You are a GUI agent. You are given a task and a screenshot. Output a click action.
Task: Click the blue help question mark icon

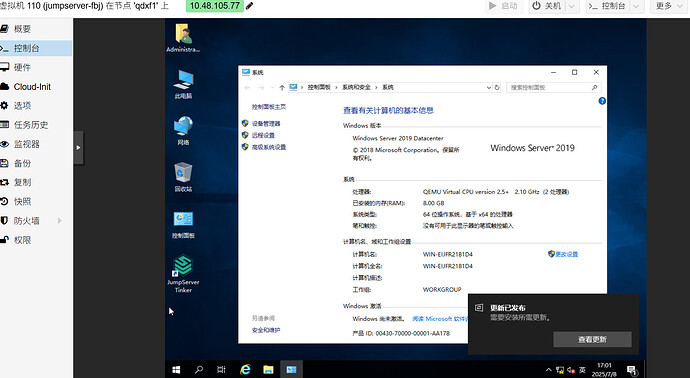click(x=602, y=101)
